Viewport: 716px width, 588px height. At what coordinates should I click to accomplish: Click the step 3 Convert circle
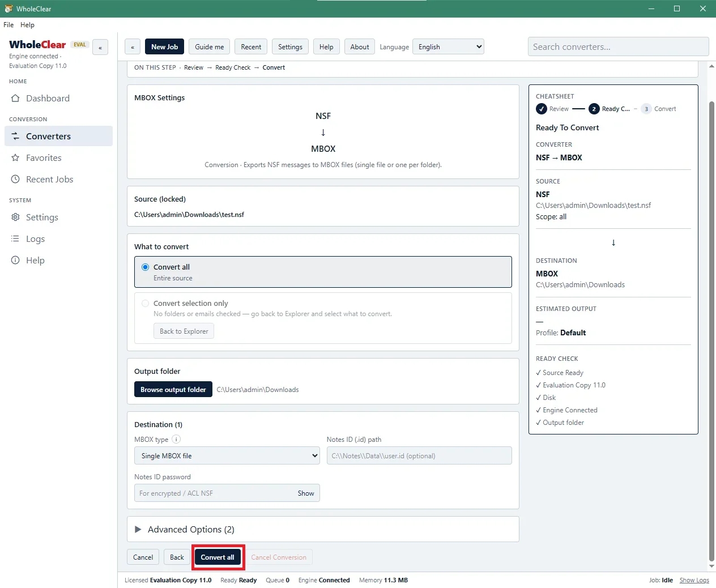[646, 109]
